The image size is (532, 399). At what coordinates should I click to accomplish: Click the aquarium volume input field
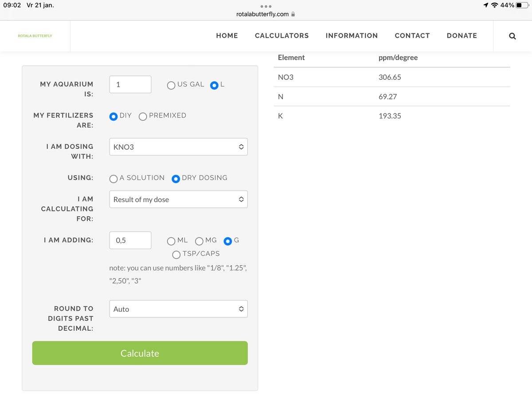tap(130, 85)
